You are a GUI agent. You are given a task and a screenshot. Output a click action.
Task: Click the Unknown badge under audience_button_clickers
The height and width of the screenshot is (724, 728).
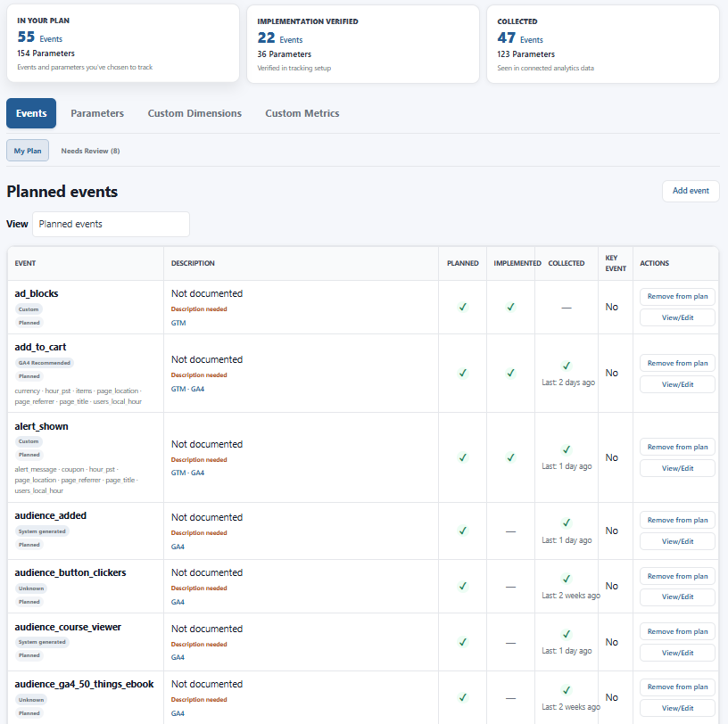click(x=31, y=588)
